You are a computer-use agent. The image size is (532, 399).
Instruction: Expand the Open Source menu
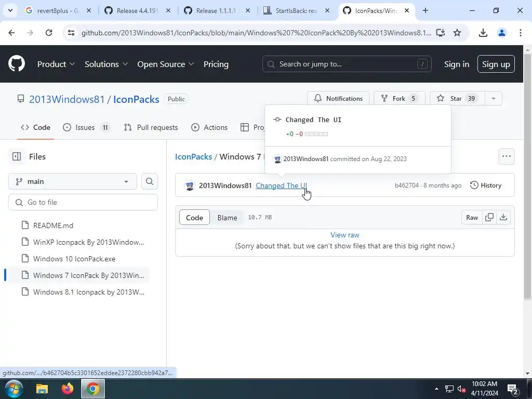[x=166, y=64]
